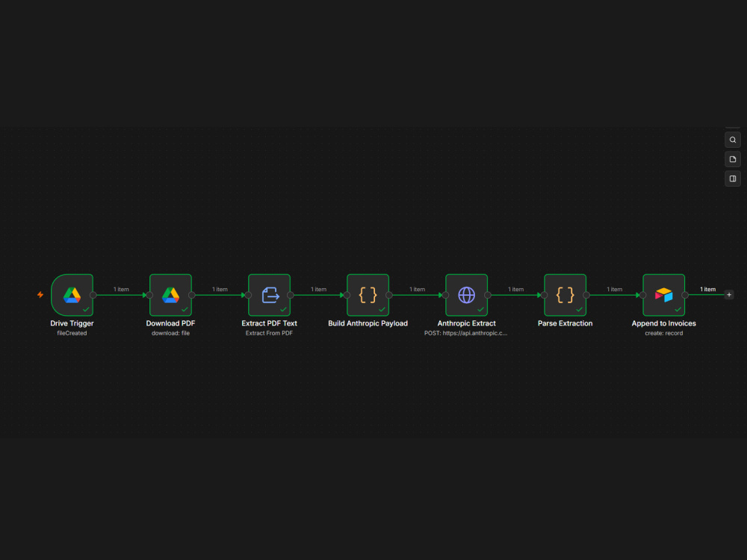Image resolution: width=747 pixels, height=560 pixels.
Task: Click the 'Build Anthropic Payload' label
Action: (368, 323)
